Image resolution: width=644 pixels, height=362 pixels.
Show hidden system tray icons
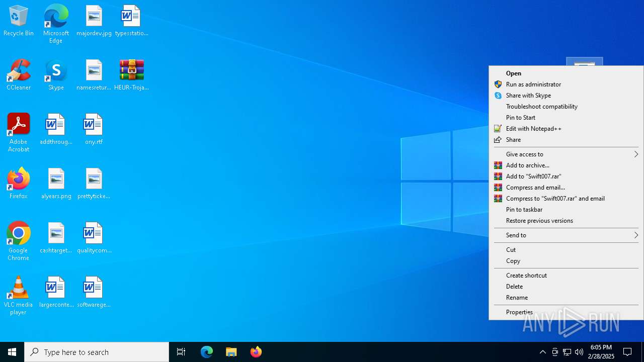click(x=542, y=352)
